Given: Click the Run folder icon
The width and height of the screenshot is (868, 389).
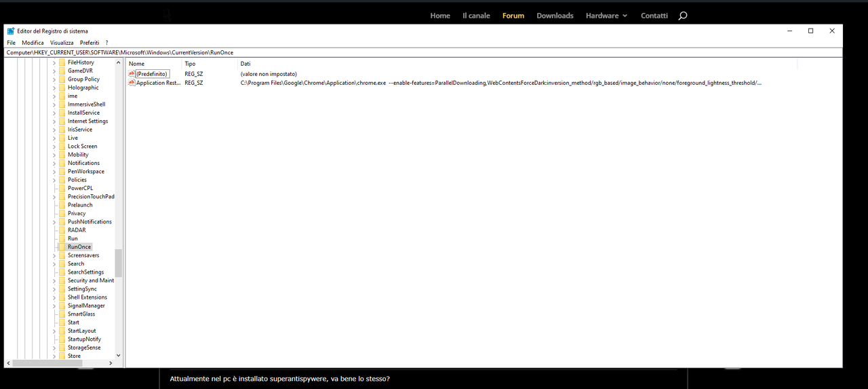Looking at the screenshot, I should click(62, 238).
